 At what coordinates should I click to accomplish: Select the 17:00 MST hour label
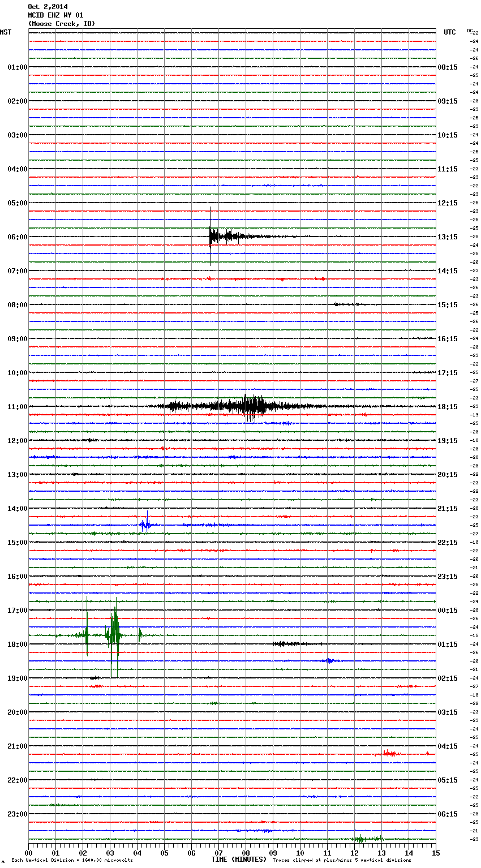17,611
